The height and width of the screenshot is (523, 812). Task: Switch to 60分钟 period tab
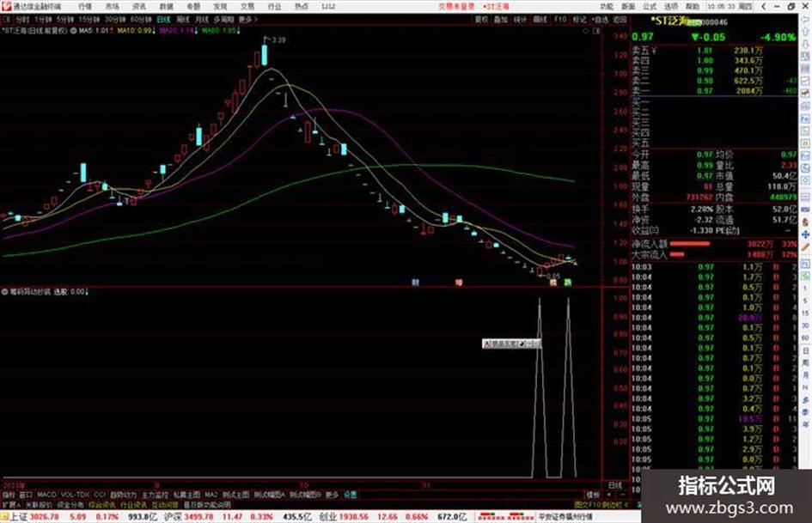[x=141, y=19]
